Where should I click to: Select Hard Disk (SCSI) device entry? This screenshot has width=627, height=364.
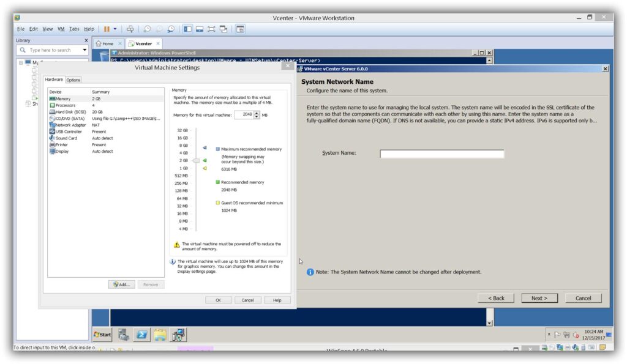70,112
